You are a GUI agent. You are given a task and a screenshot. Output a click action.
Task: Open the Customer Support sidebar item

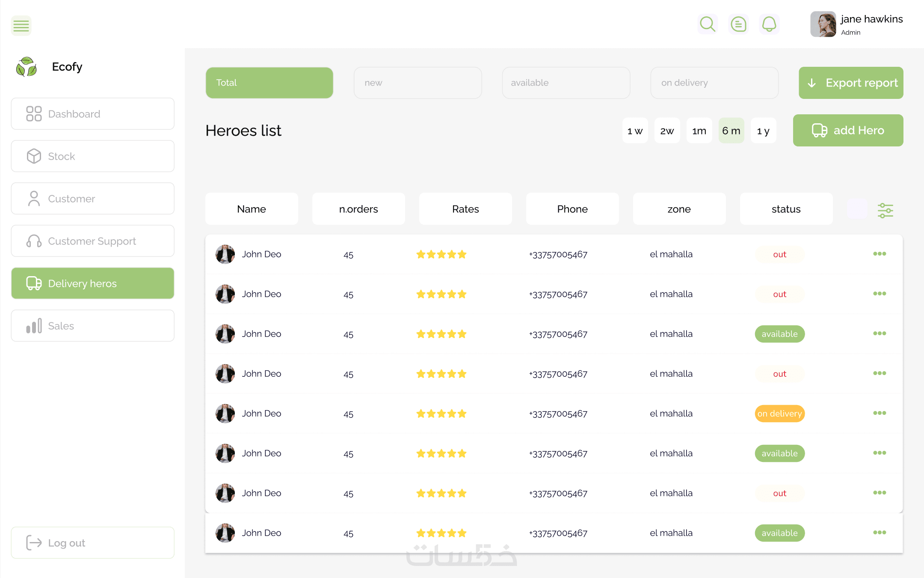pyautogui.click(x=92, y=241)
